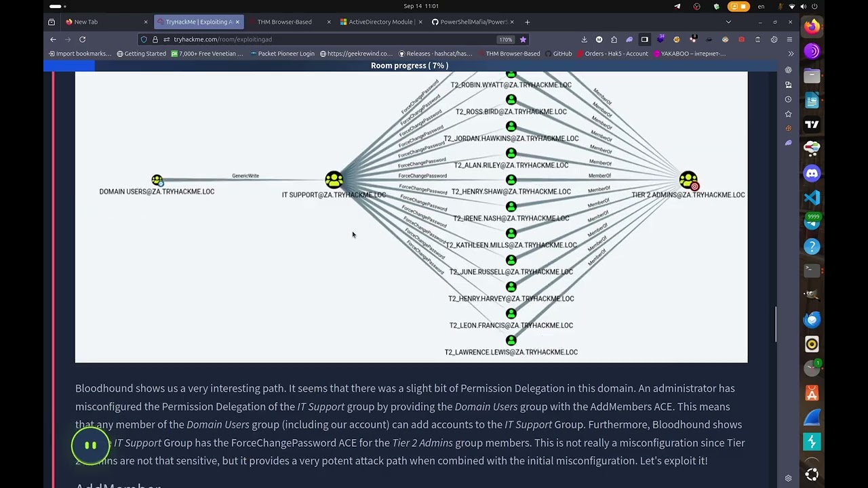
Task: Open the Firefox hamburger application menu
Action: pyautogui.click(x=789, y=39)
